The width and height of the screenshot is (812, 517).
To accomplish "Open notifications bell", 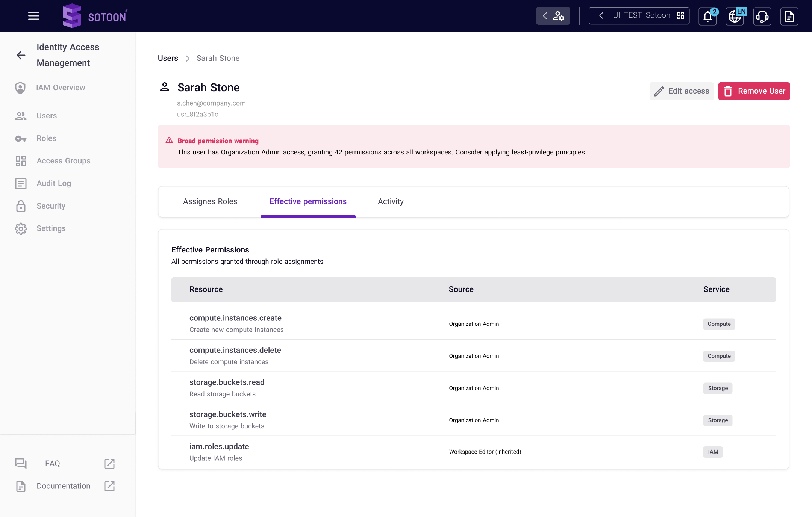I will [708, 16].
